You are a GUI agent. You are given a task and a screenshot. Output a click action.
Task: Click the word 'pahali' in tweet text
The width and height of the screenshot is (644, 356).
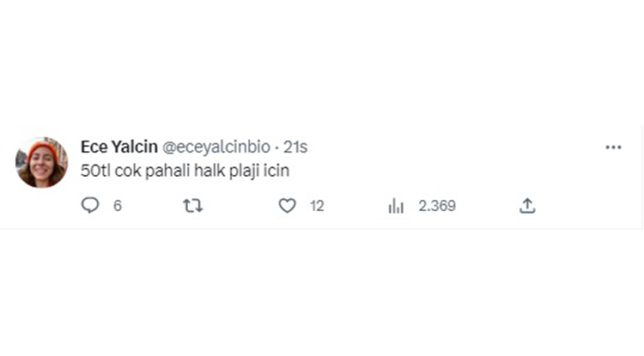[168, 171]
